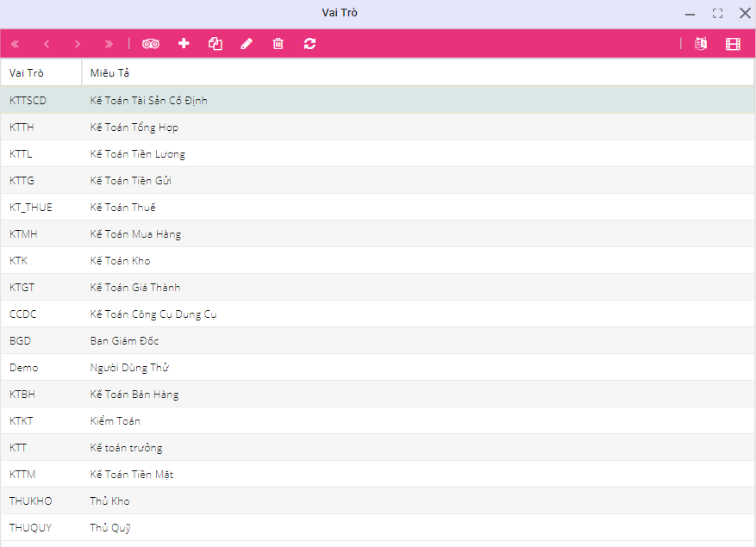This screenshot has height=547, width=756.
Task: Click the view (owl eyes) icon
Action: tap(152, 44)
